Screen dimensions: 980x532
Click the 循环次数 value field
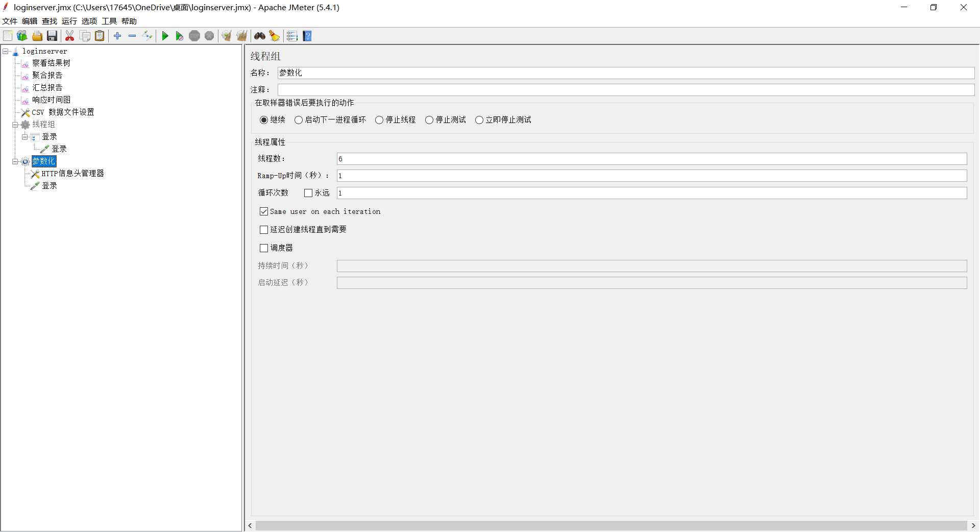pyautogui.click(x=652, y=193)
